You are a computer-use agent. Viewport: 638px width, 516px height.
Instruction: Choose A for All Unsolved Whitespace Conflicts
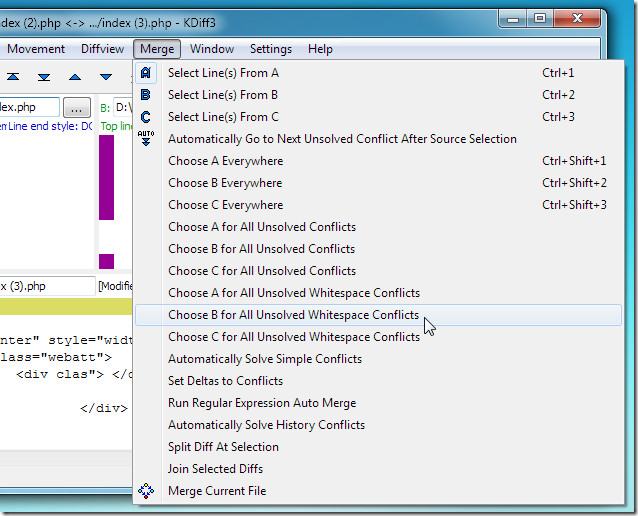click(378, 293)
